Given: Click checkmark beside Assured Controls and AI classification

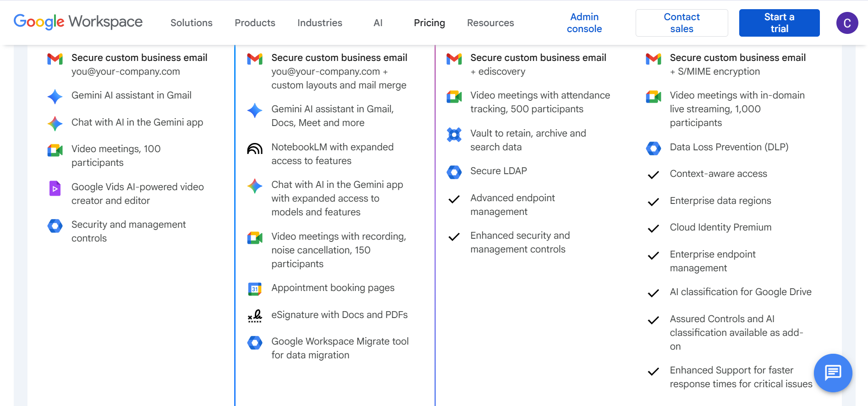Looking at the screenshot, I should [x=654, y=320].
